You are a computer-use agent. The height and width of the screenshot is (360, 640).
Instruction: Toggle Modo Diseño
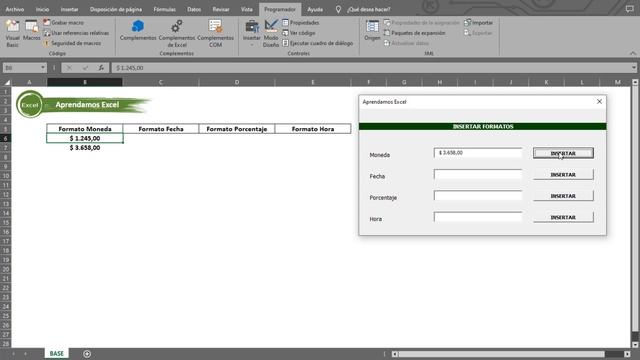[271, 33]
